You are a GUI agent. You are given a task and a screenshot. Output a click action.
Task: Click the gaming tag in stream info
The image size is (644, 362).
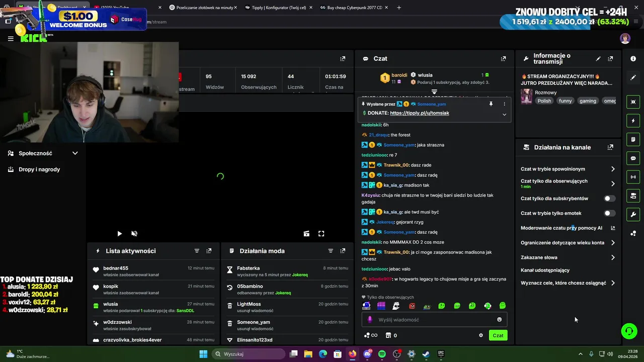click(588, 101)
